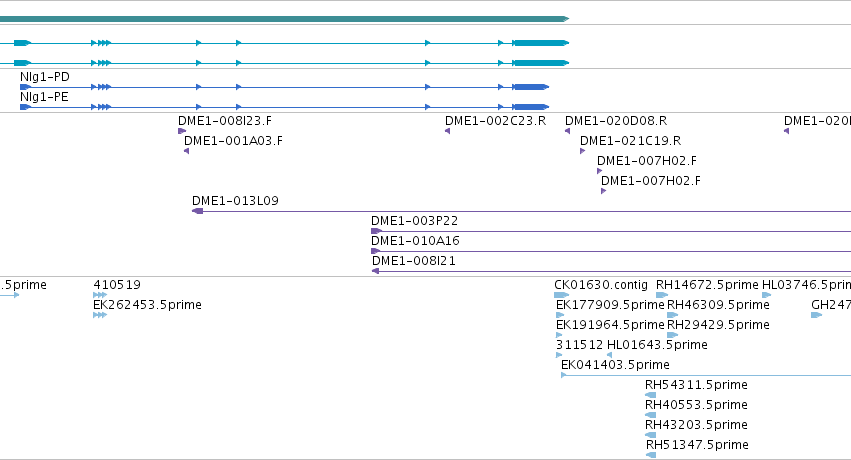851x460 pixels.
Task: Click the RH40553.5prime feature glyph
Action: pos(650,415)
